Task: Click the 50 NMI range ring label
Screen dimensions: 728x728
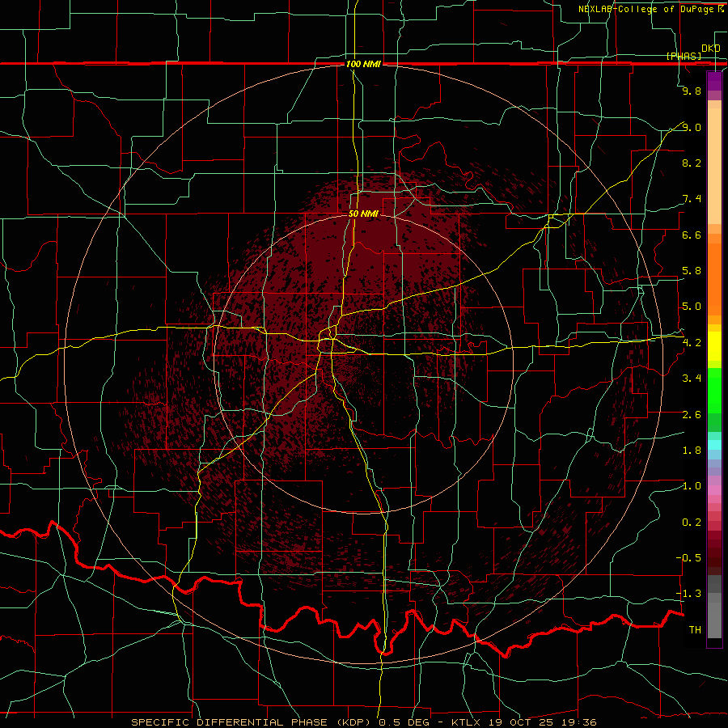Action: (363, 214)
